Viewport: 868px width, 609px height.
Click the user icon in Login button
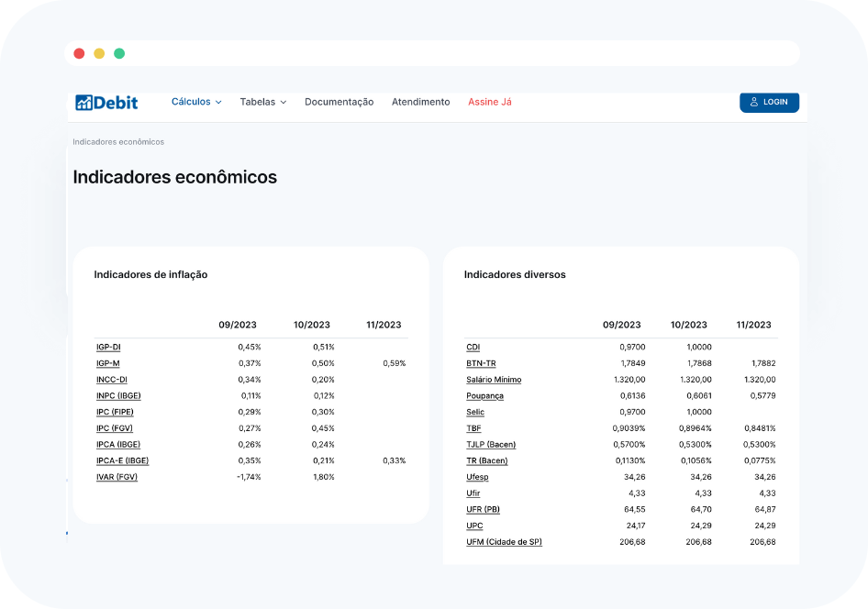click(754, 102)
